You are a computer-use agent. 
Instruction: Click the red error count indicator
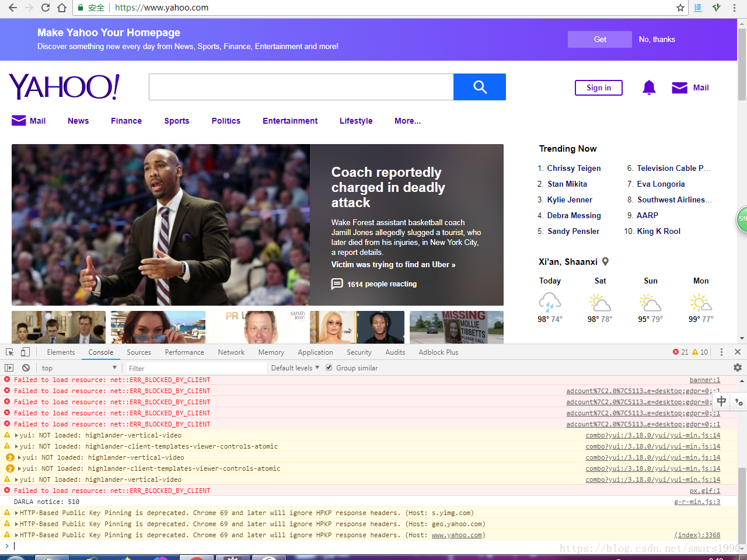point(680,352)
